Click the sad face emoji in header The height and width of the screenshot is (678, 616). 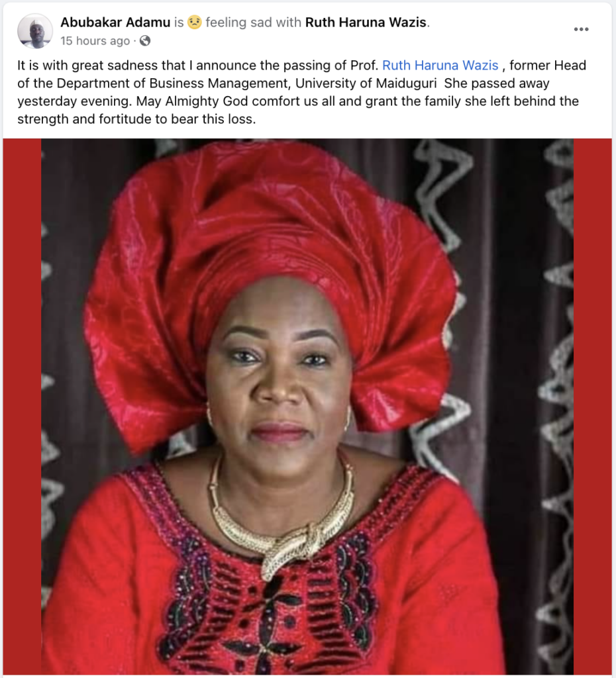pyautogui.click(x=195, y=22)
